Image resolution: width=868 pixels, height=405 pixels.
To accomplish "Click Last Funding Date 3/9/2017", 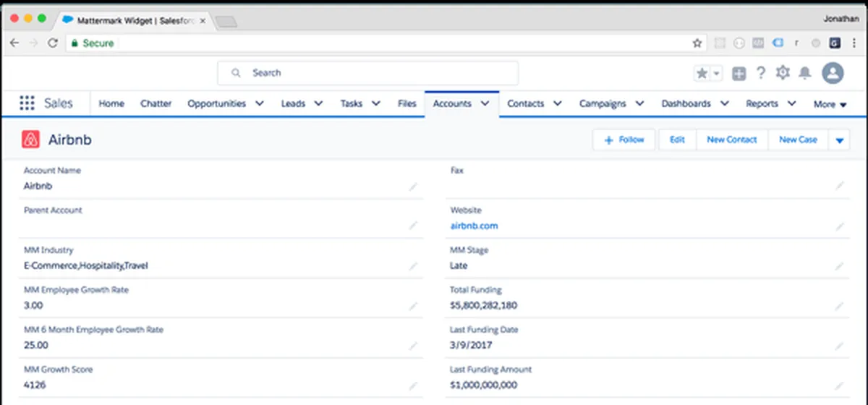I will (x=472, y=345).
